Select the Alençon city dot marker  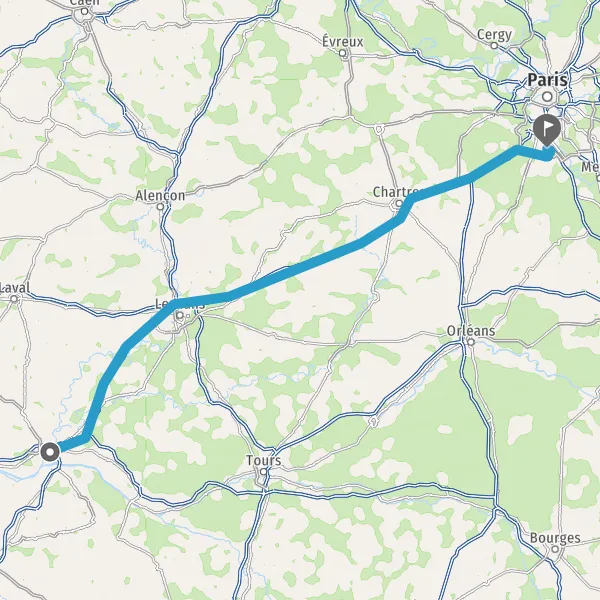coord(160,207)
